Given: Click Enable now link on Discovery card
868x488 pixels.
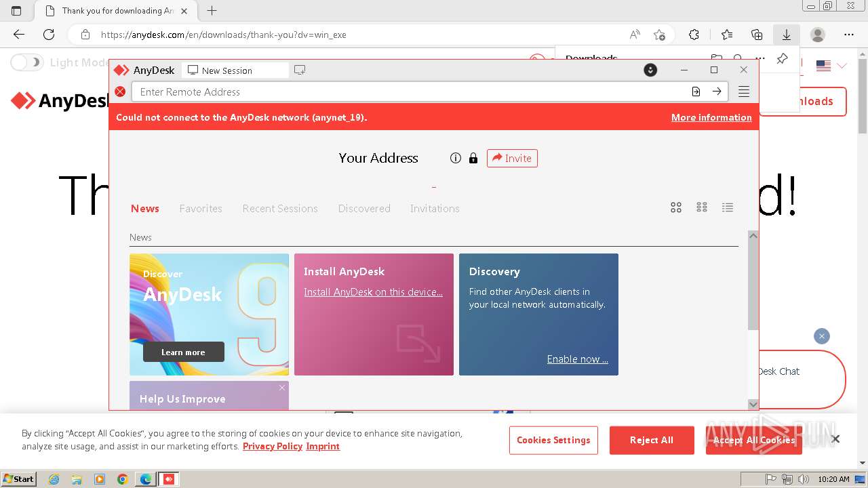Looking at the screenshot, I should coord(578,359).
